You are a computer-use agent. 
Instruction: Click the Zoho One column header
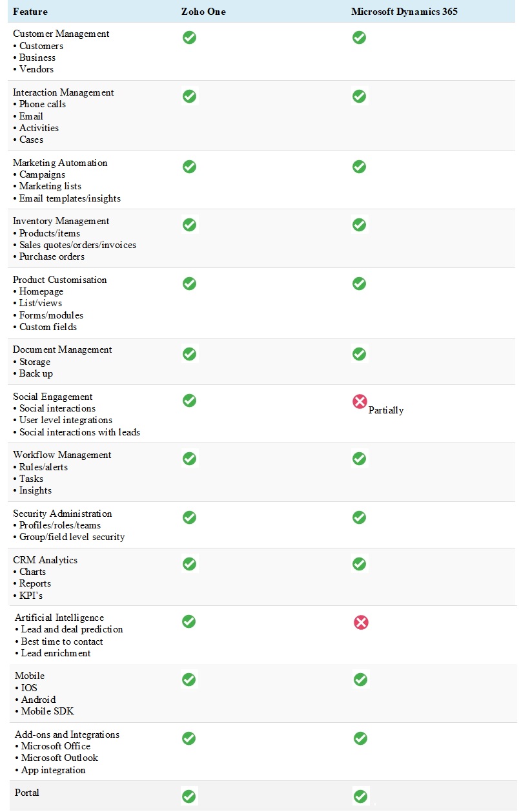coord(203,12)
